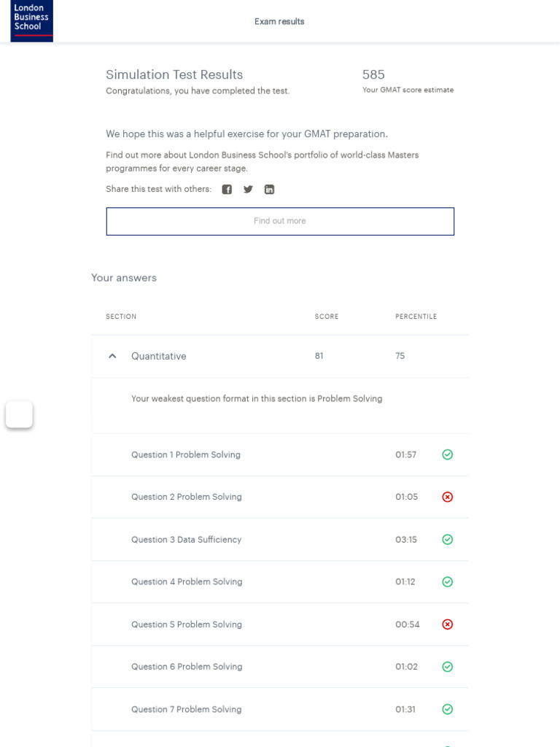Share test via Twitter icon
The height and width of the screenshot is (747, 560).
pos(248,190)
